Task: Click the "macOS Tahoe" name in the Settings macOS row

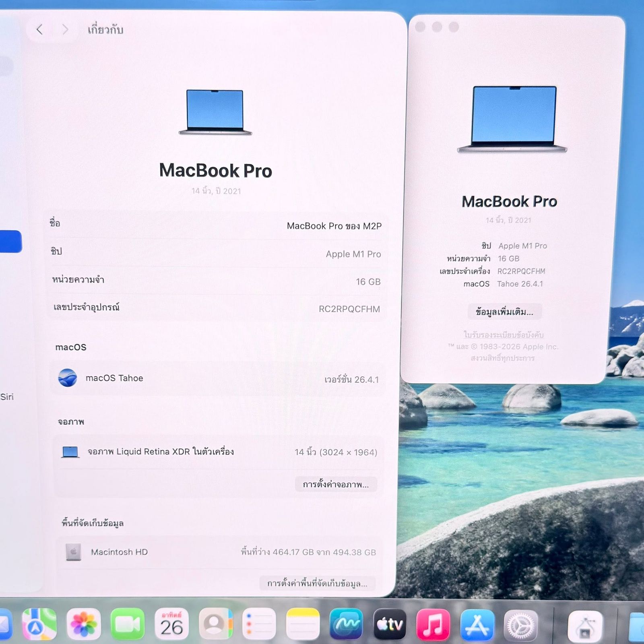Action: coord(114,378)
